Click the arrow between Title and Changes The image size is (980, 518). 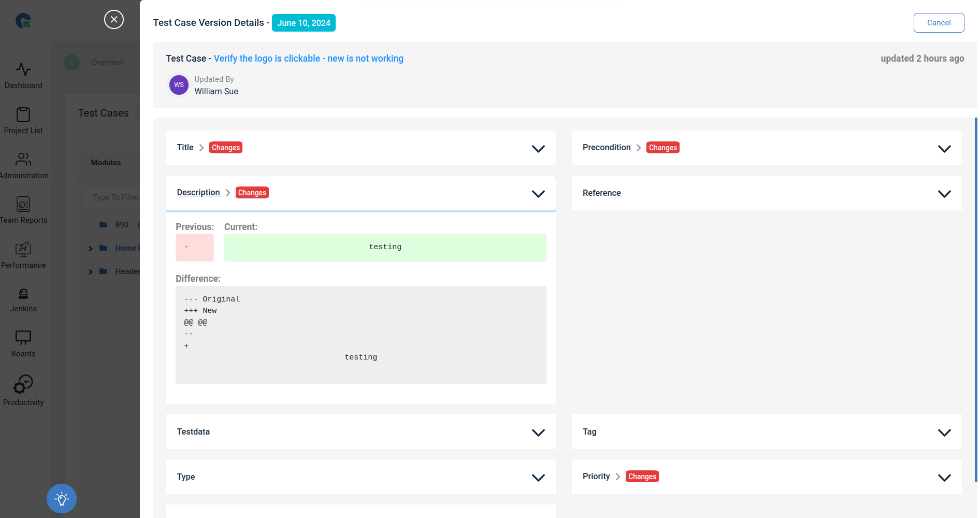[201, 148]
